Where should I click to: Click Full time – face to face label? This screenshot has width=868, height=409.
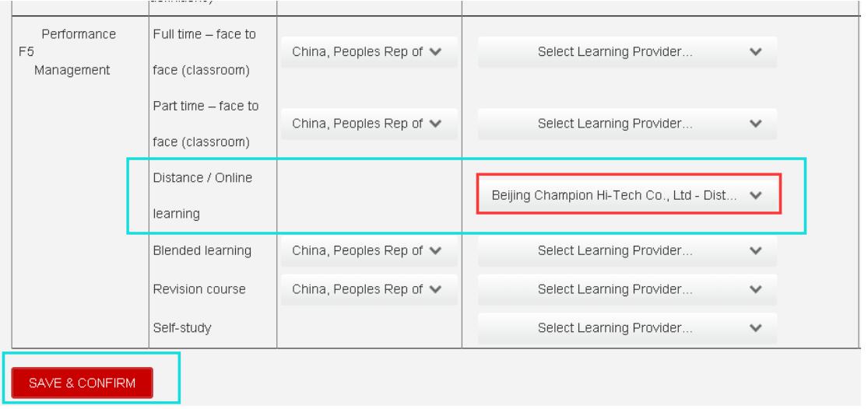point(201,53)
